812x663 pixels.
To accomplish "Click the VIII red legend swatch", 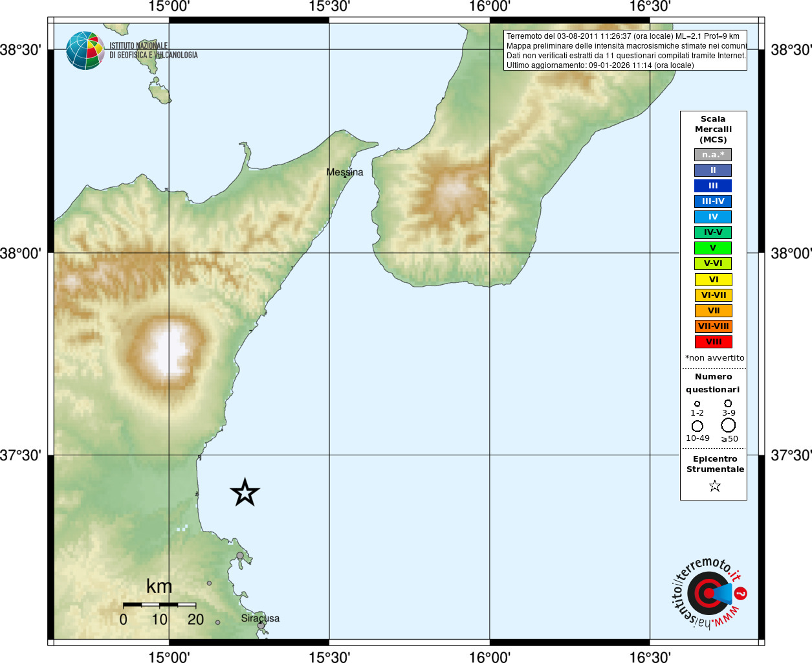I will pos(713,342).
